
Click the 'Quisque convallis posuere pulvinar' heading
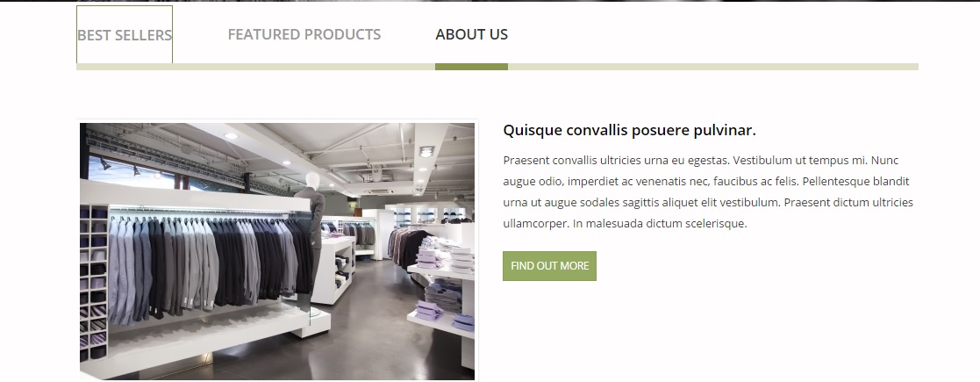point(629,130)
